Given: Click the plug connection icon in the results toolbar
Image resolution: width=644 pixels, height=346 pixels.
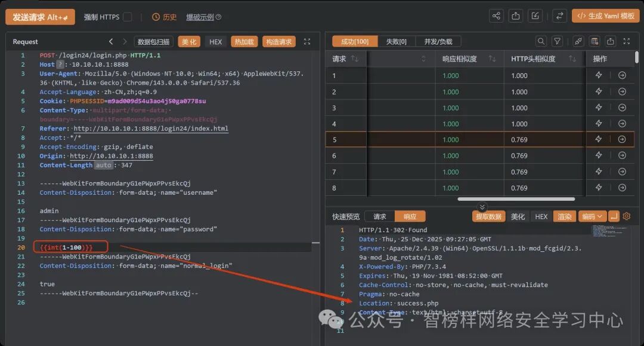Looking at the screenshot, I should pyautogui.click(x=578, y=42).
